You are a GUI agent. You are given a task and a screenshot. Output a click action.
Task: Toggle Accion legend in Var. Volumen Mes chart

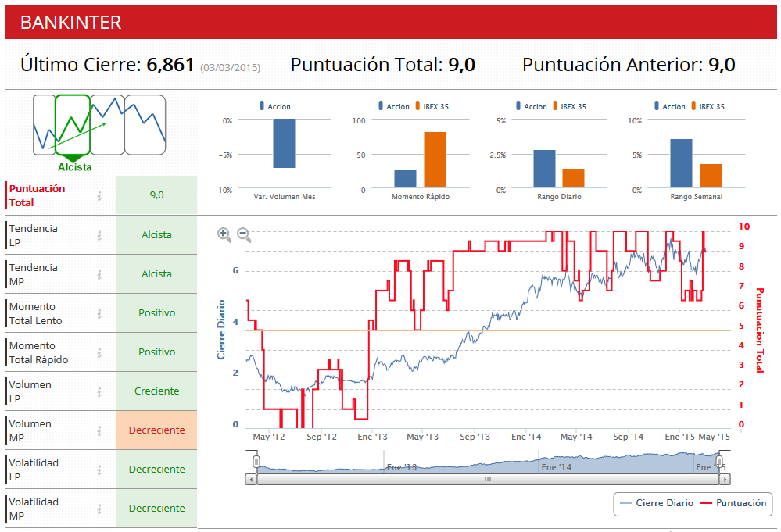(275, 106)
